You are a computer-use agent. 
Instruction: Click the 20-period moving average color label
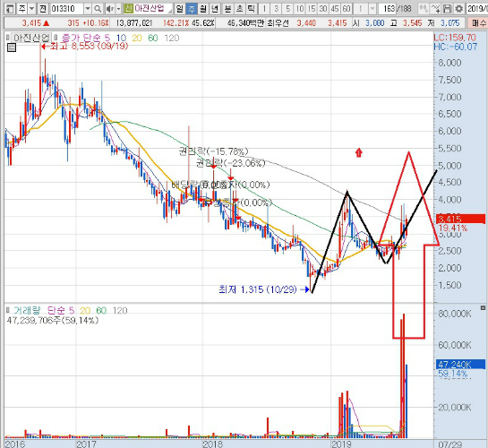click(x=137, y=38)
